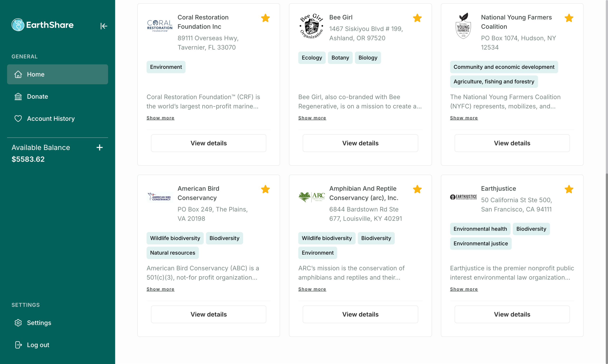Expand National Young Farmers Coalition description
This screenshot has width=608, height=364.
[464, 118]
